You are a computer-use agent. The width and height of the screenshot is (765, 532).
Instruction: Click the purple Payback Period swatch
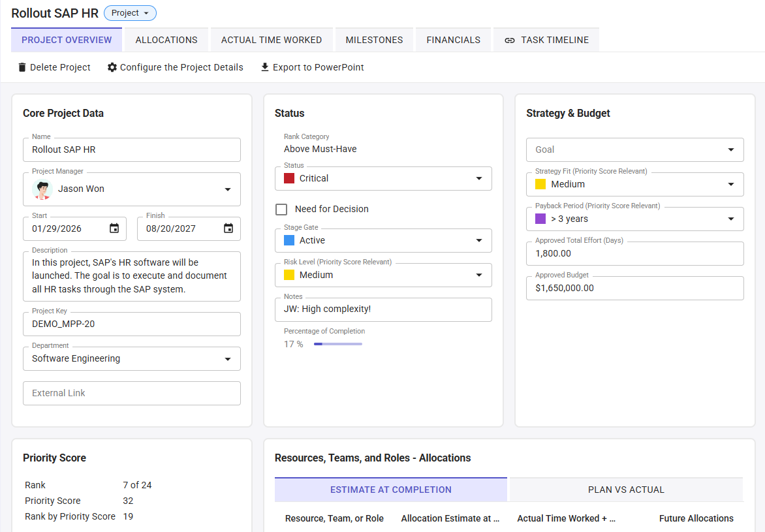click(x=540, y=219)
